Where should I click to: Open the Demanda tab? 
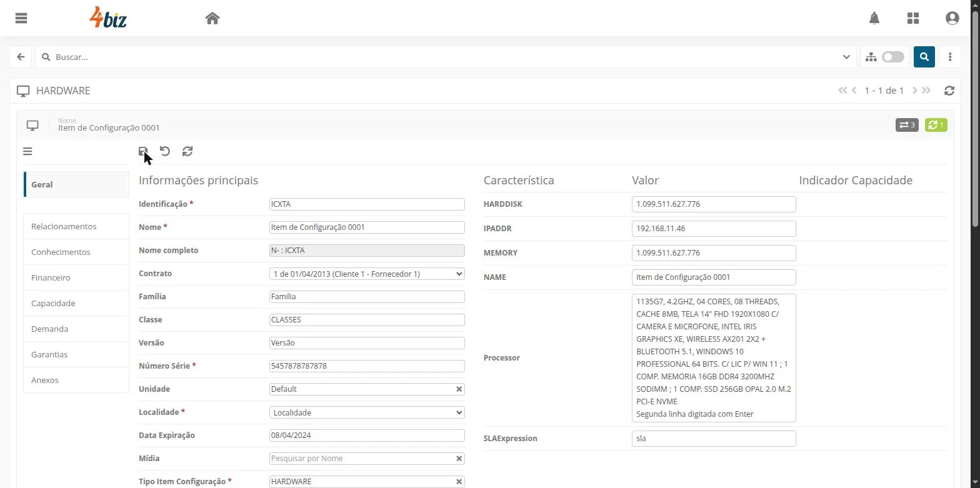[x=76, y=329]
